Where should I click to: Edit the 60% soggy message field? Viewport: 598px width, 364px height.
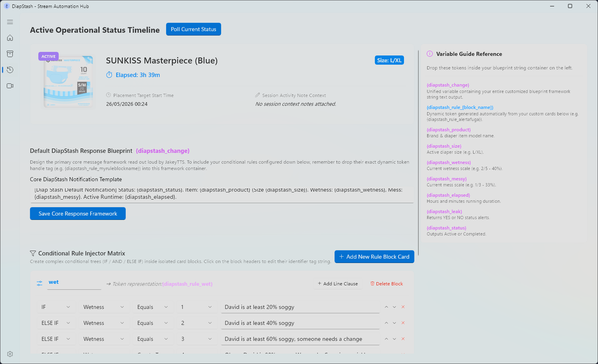click(x=300, y=339)
